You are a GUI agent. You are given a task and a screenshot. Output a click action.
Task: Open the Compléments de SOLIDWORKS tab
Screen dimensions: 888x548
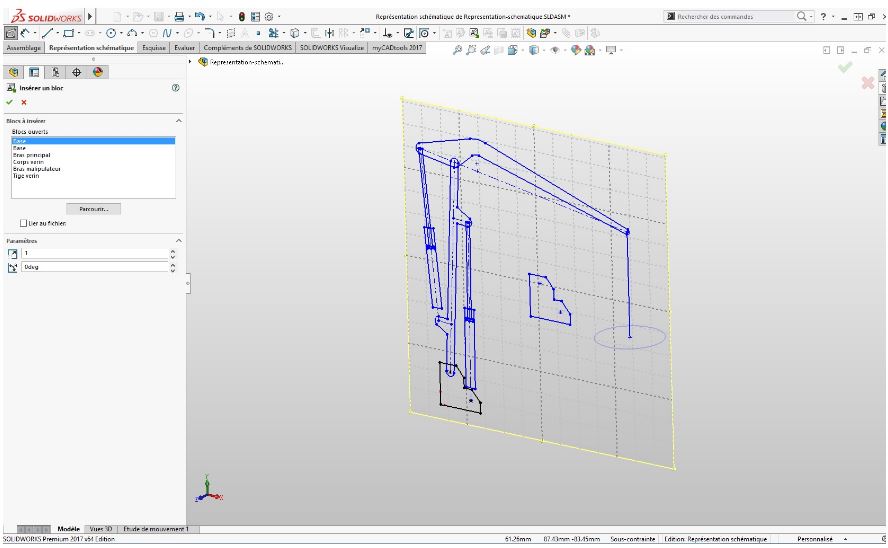pos(247,48)
